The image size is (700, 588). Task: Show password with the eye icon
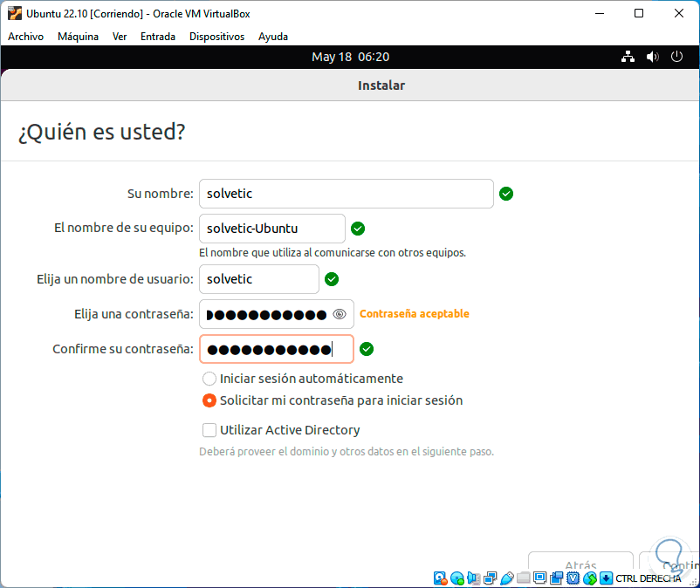[340, 314]
